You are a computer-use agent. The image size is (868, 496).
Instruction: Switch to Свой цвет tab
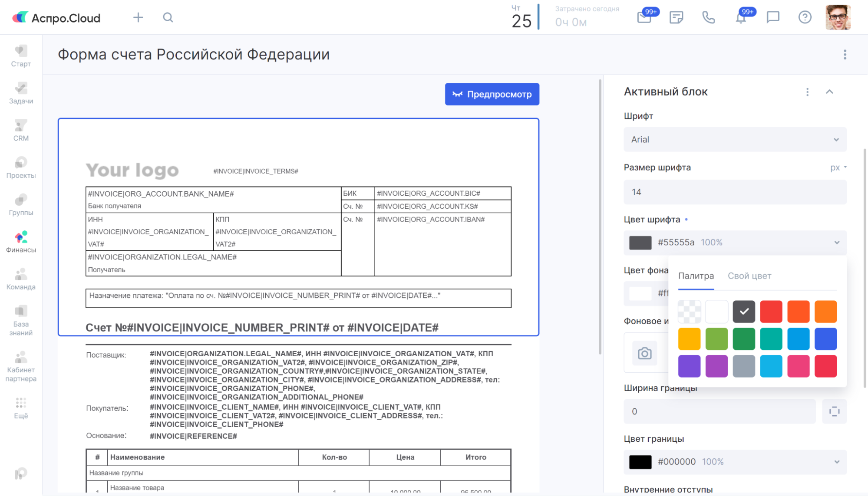pos(749,276)
